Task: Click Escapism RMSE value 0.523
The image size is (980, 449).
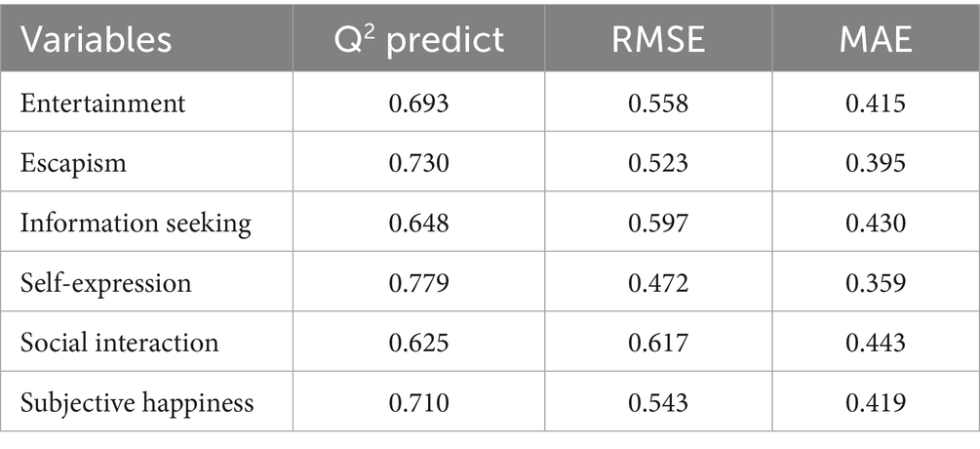Action: click(659, 163)
